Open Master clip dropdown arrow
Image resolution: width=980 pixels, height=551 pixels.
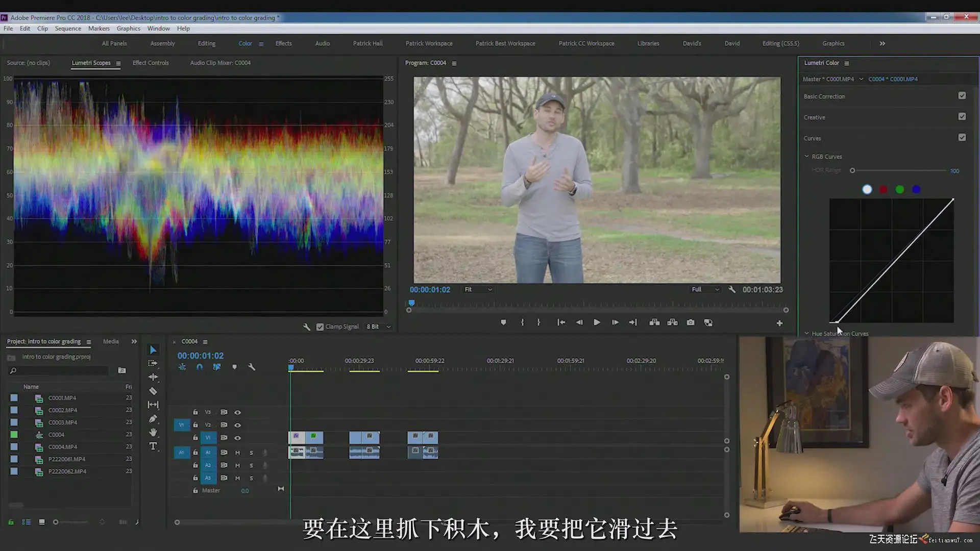[861, 79]
